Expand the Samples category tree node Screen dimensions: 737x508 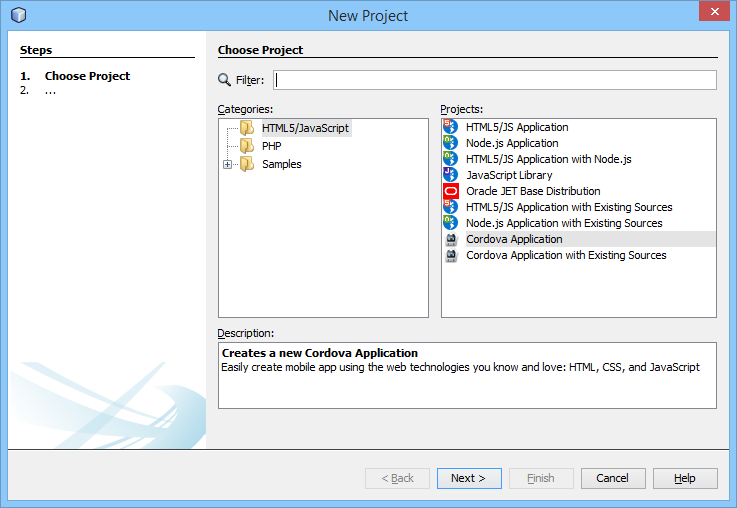click(x=228, y=164)
